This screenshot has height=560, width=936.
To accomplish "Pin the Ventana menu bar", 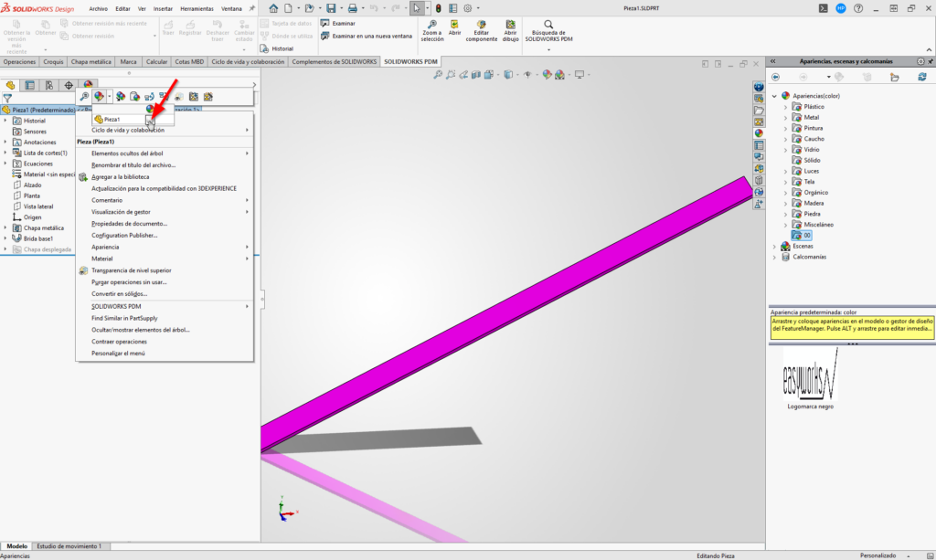I will point(252,8).
